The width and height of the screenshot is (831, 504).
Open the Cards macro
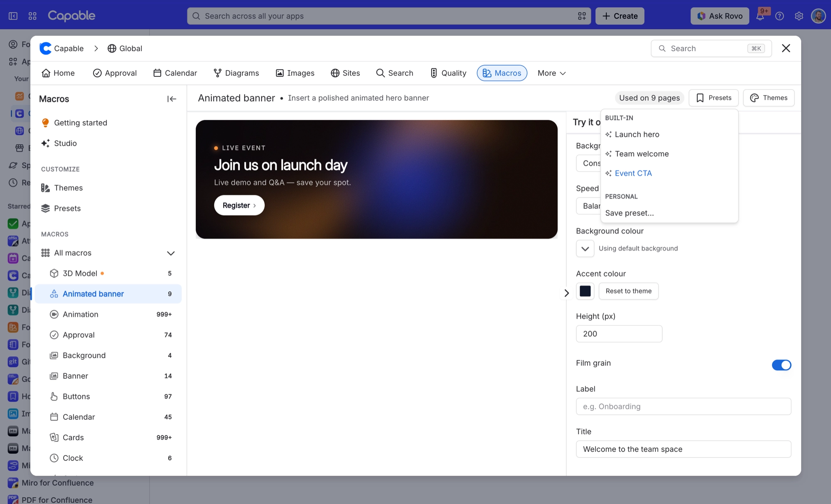tap(108, 438)
